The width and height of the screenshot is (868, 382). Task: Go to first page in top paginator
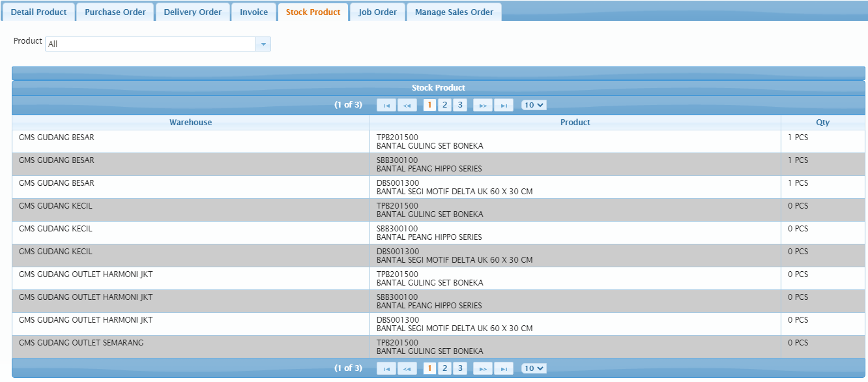[386, 105]
